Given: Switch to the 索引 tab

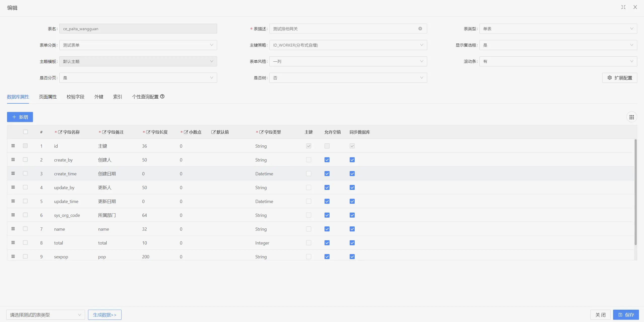Looking at the screenshot, I should tap(117, 97).
